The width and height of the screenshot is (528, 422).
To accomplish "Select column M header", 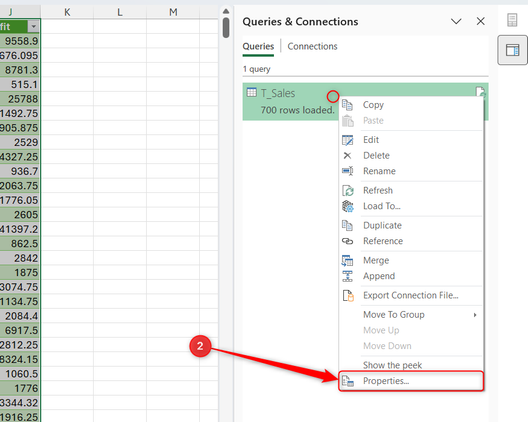I will [x=173, y=12].
